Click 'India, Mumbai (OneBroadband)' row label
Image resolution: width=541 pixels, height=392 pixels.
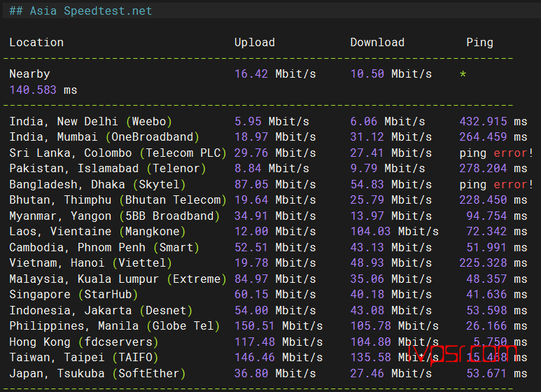pyautogui.click(x=104, y=137)
